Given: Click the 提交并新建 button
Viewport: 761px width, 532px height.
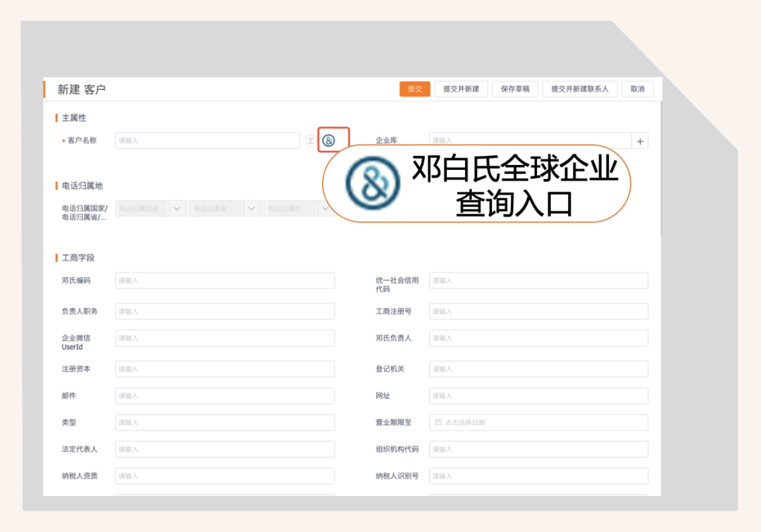Looking at the screenshot, I should point(461,89).
